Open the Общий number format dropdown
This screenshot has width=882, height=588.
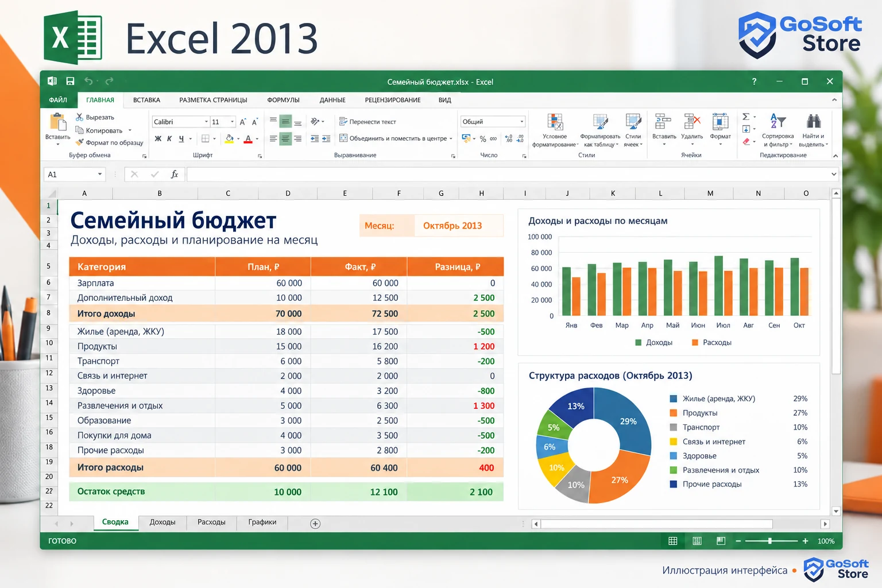521,122
